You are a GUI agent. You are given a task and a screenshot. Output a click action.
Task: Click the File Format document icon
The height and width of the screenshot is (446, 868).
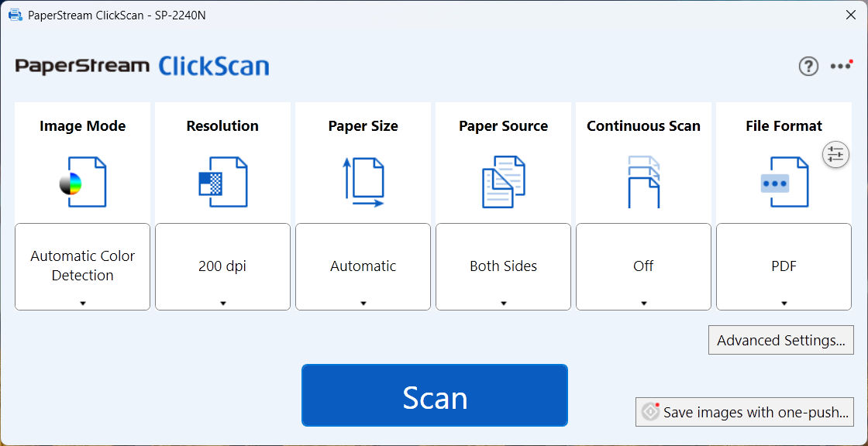pyautogui.click(x=784, y=182)
